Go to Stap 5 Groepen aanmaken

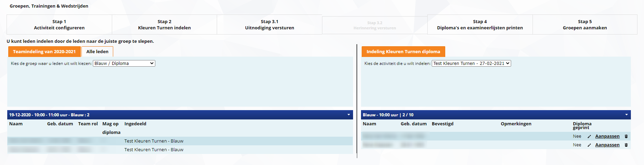[585, 25]
